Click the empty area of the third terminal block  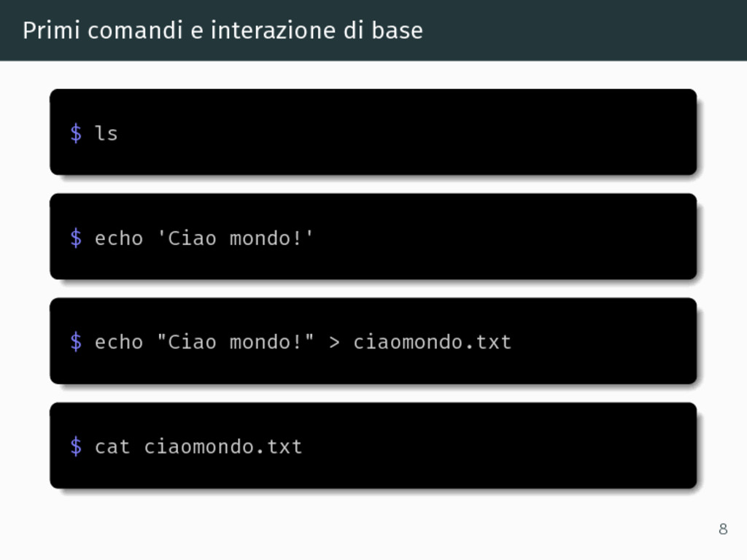click(605, 341)
